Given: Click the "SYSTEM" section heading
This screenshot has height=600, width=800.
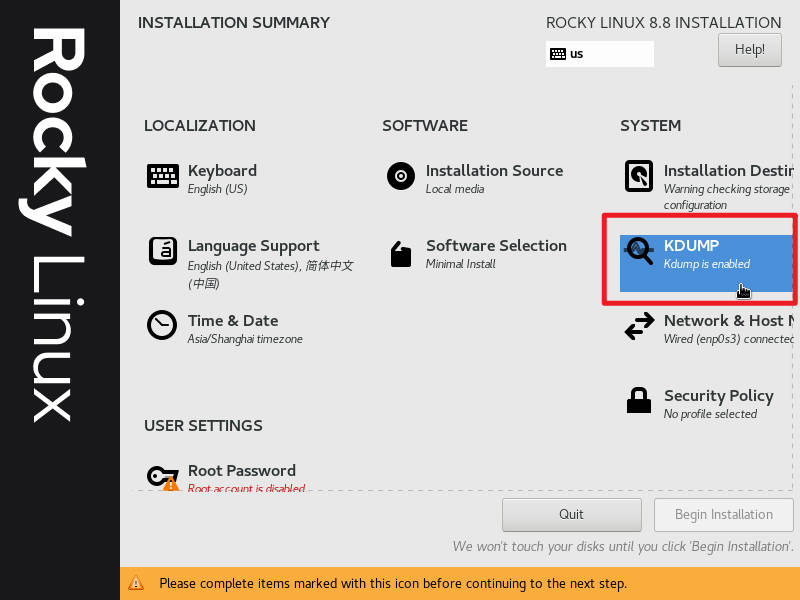Looking at the screenshot, I should 651,126.
